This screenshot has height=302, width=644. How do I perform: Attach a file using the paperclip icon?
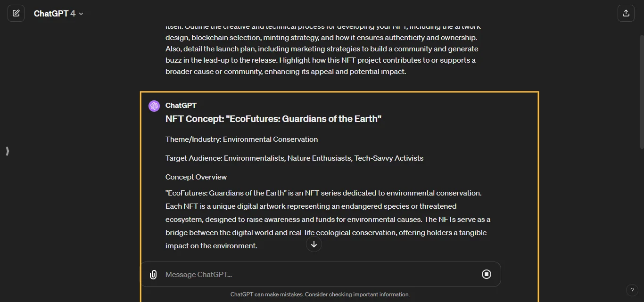click(x=153, y=274)
